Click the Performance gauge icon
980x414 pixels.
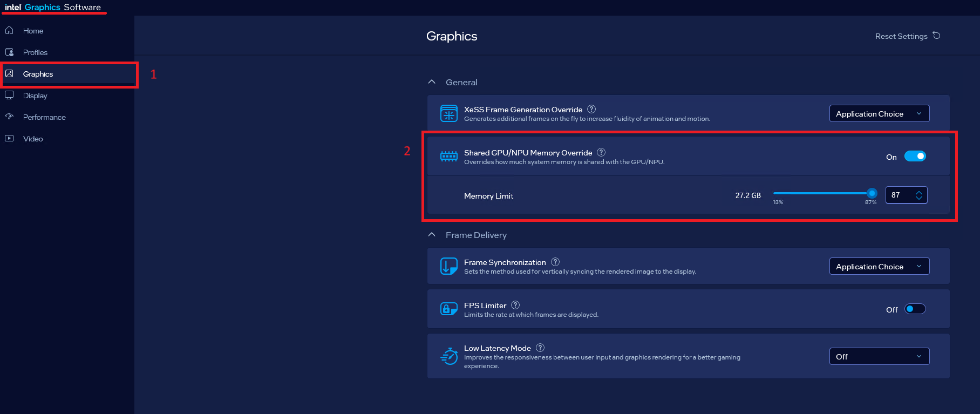point(9,117)
